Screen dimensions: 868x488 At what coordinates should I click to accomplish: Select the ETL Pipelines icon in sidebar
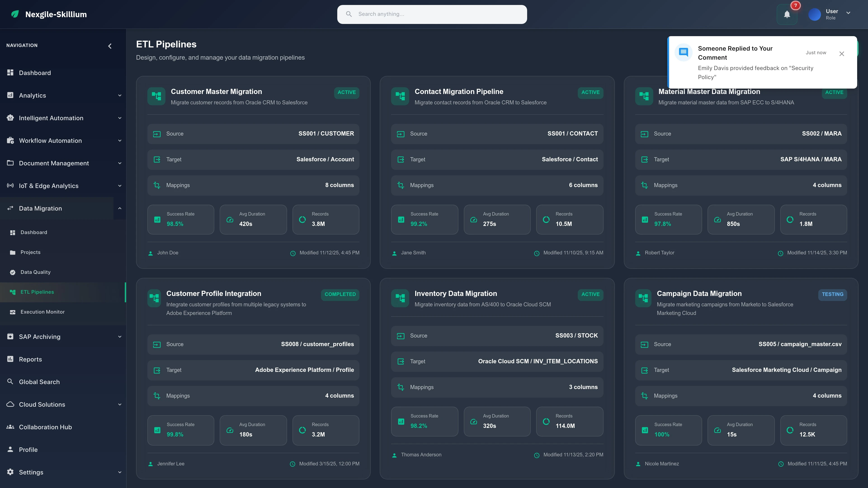(12, 292)
